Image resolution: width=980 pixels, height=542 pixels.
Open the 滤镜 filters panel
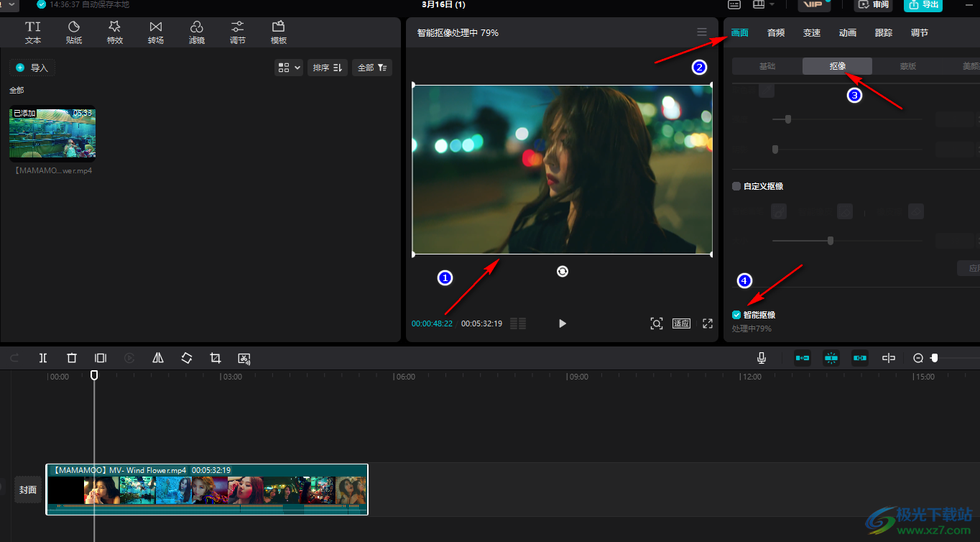point(196,32)
